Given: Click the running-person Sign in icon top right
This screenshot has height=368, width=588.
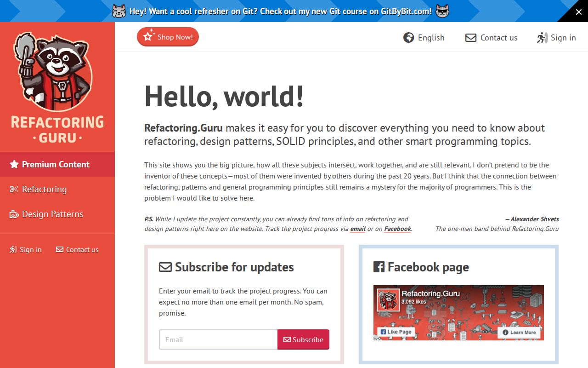Looking at the screenshot, I should [x=542, y=38].
